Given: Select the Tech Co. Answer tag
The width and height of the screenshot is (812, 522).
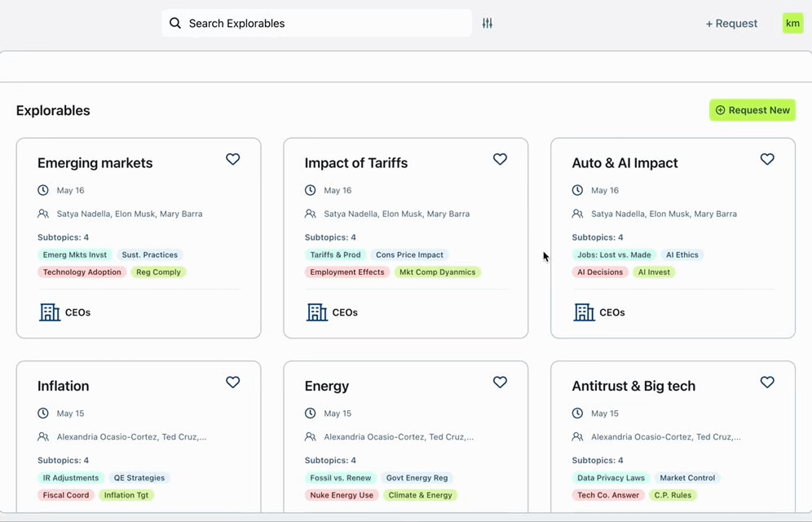Looking at the screenshot, I should pyautogui.click(x=608, y=495).
